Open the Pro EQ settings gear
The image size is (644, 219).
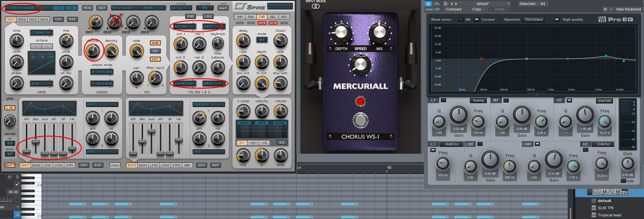pos(605,9)
